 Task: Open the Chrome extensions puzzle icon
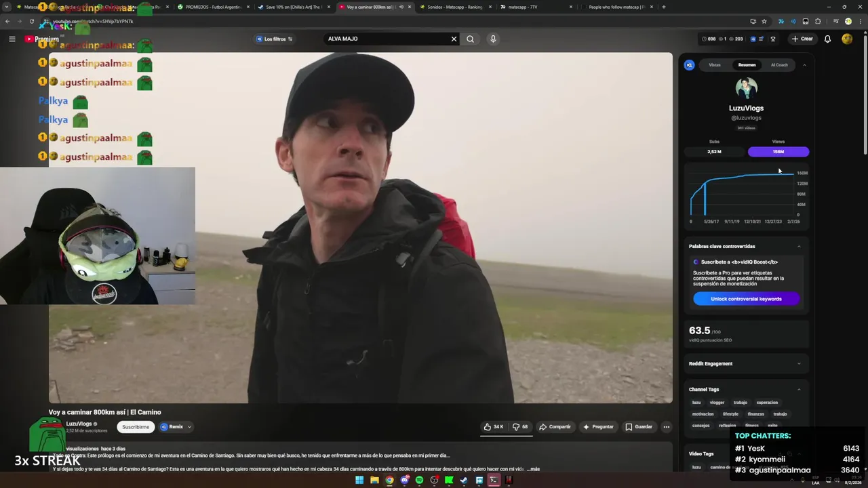click(x=818, y=21)
